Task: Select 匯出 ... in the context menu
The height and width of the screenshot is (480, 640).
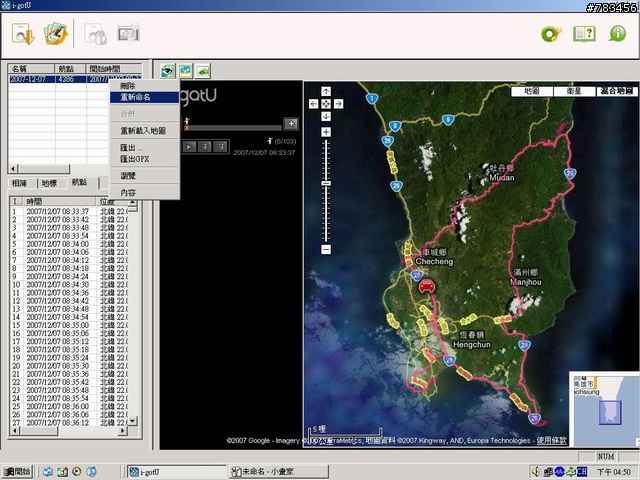Action: [x=144, y=147]
